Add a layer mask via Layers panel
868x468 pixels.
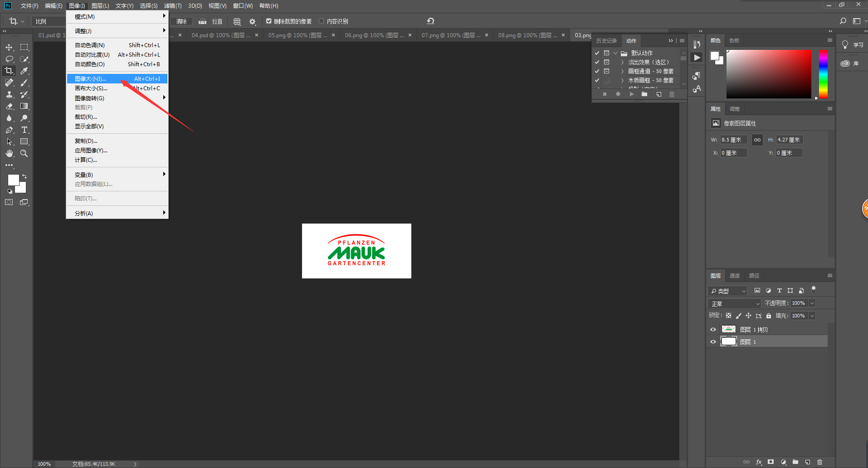click(x=770, y=462)
